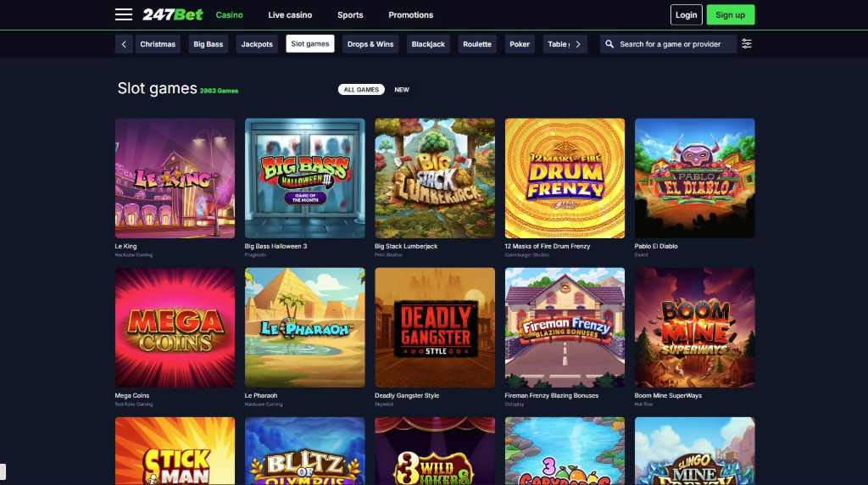Select the Christmas category tab

point(158,44)
